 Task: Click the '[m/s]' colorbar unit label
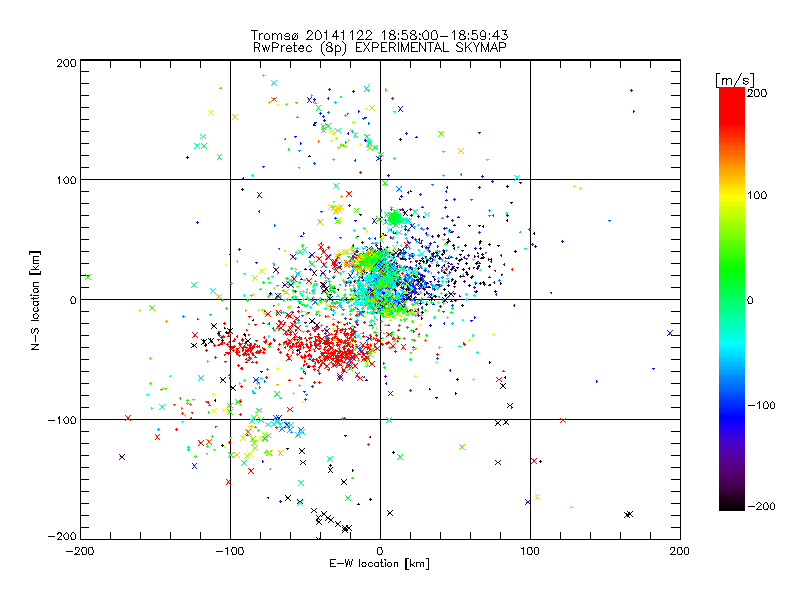(x=735, y=80)
